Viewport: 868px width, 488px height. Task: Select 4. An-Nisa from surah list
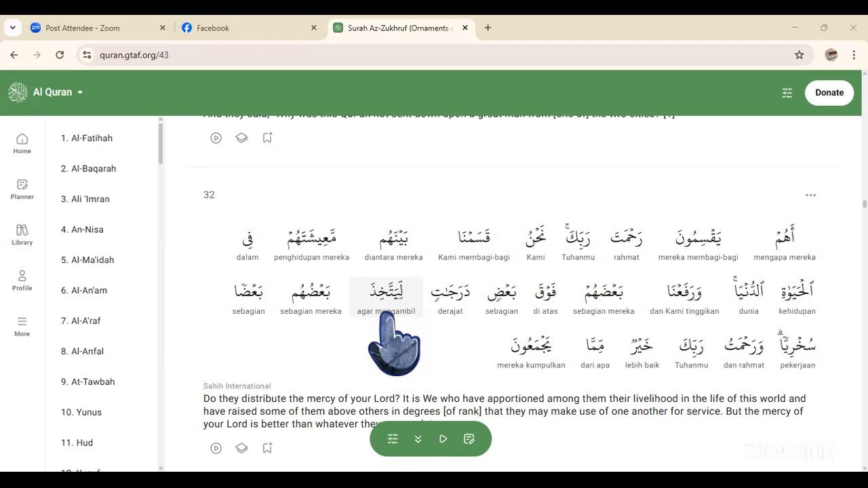[82, 230]
